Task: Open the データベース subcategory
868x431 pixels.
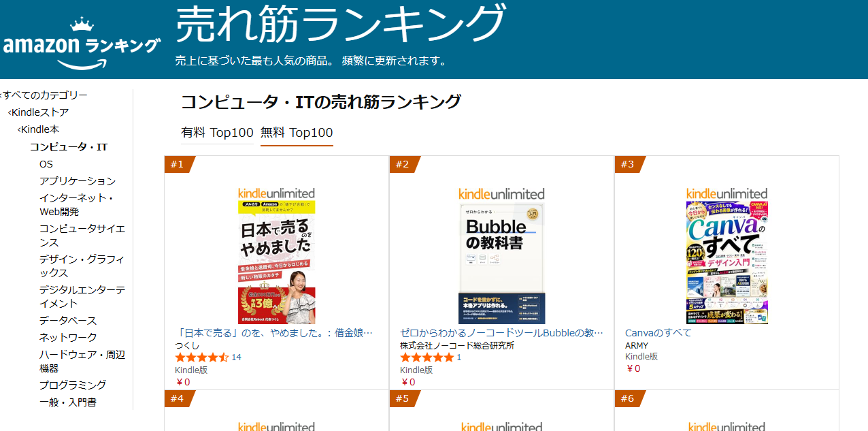Action: (68, 320)
